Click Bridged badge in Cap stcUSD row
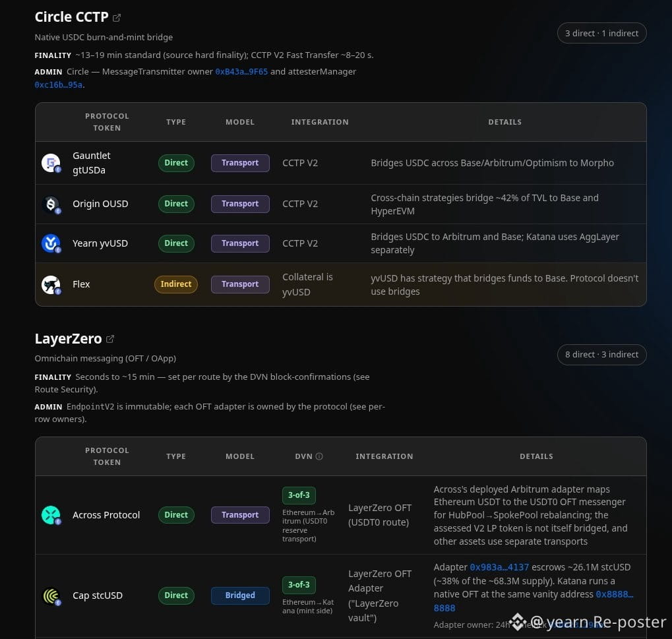This screenshot has width=672, height=639. pos(240,595)
